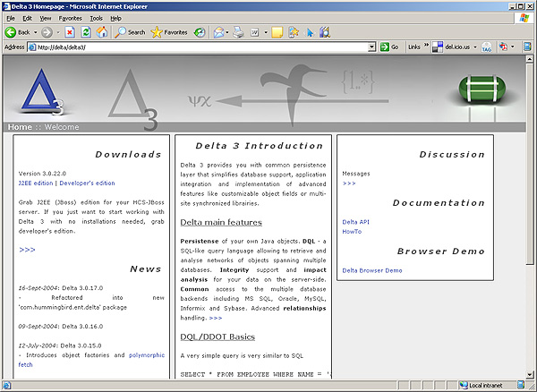Click the Links toolbar label
537x392 pixels.
414,47
